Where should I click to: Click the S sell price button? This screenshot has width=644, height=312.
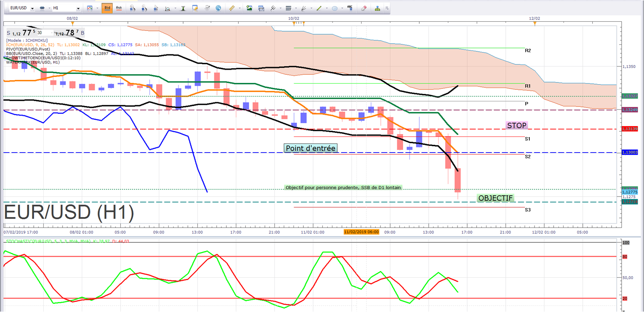[9, 33]
